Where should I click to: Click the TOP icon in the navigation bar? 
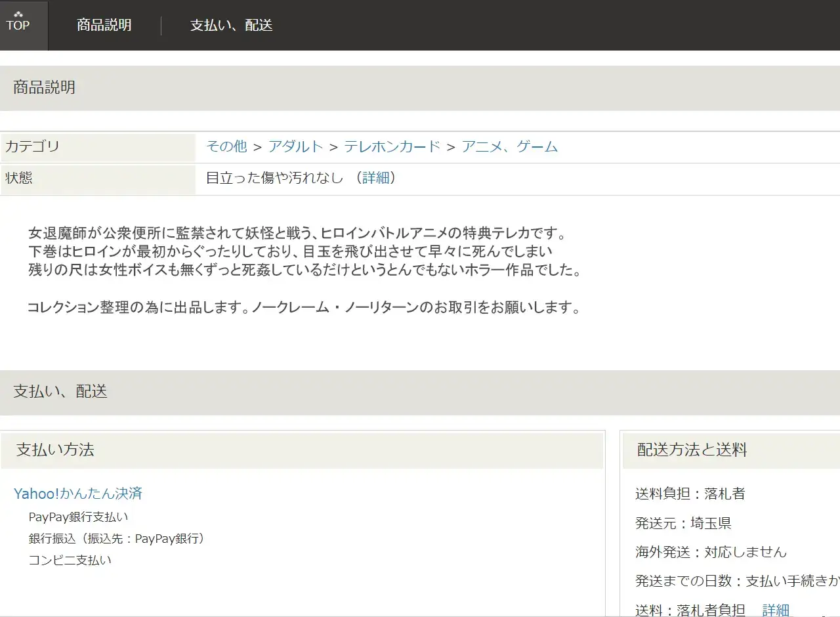18,25
